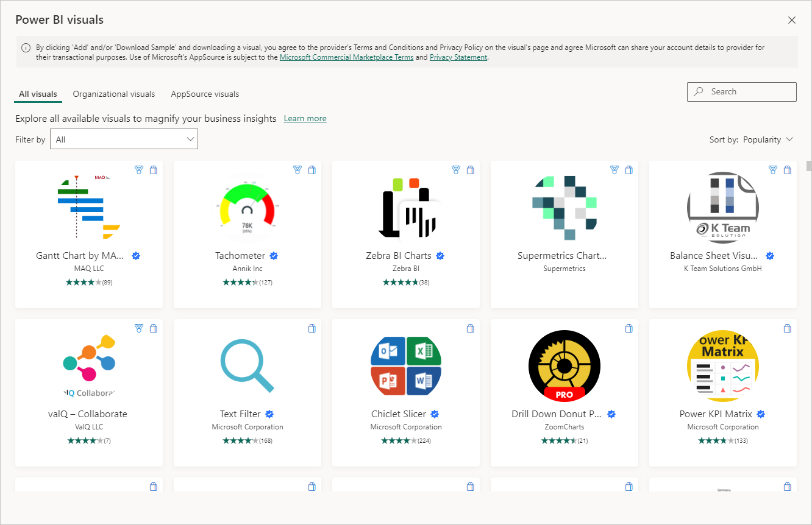Click the "Annik Inc" publisher name

[x=248, y=269]
